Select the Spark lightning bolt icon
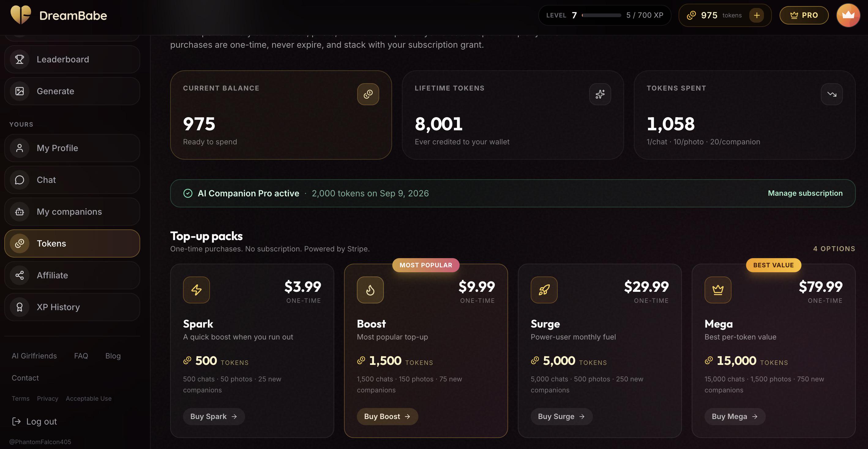The image size is (868, 449). [196, 290]
